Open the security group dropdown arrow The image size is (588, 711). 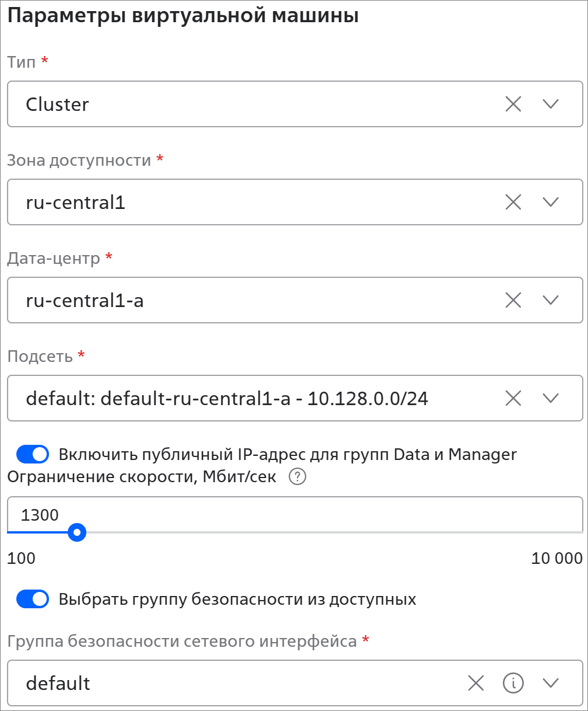pos(550,683)
